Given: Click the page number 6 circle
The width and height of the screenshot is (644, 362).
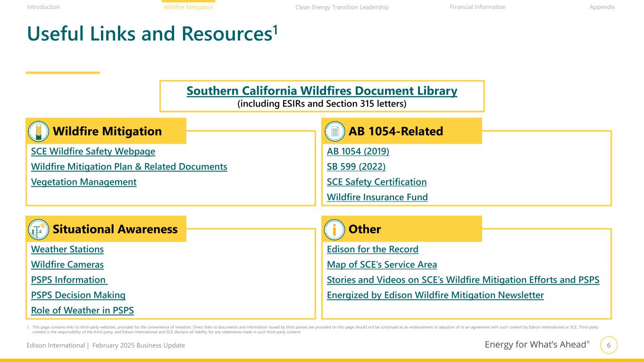Looking at the screenshot, I should coord(609,346).
